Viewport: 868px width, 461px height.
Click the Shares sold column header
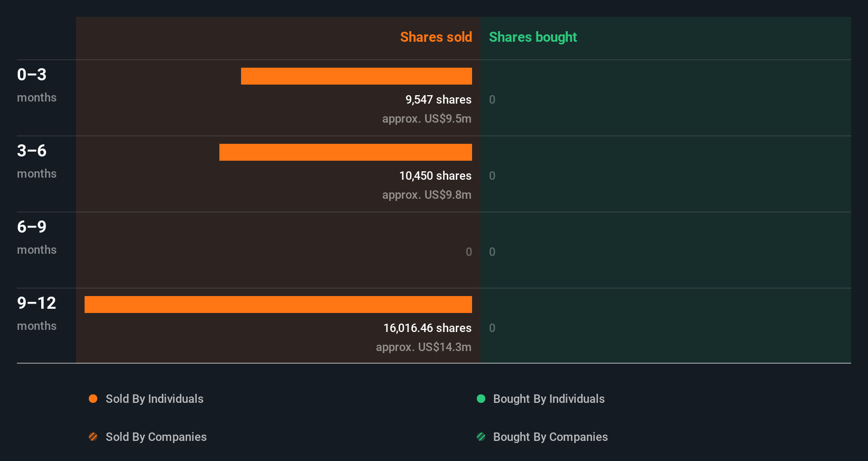(x=436, y=37)
